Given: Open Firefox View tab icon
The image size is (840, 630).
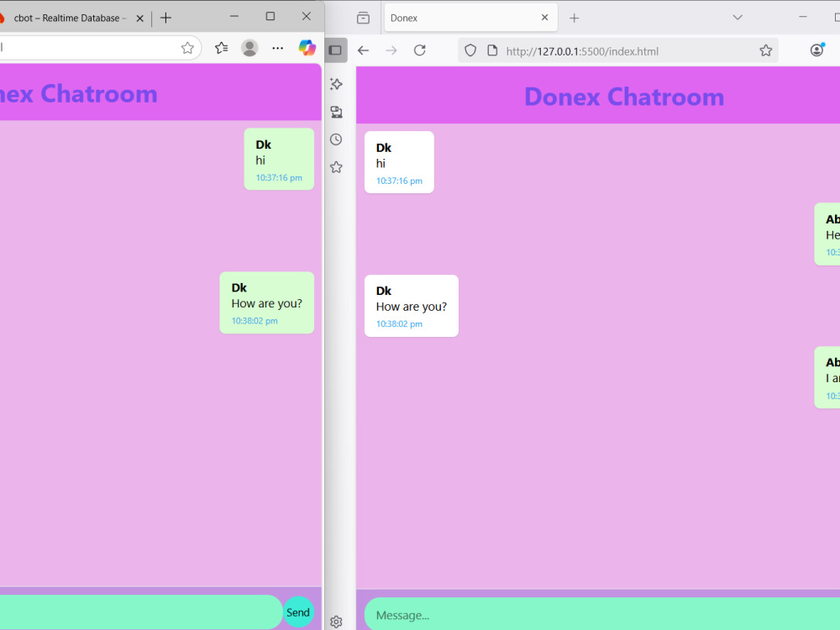Looking at the screenshot, I should coord(363,18).
